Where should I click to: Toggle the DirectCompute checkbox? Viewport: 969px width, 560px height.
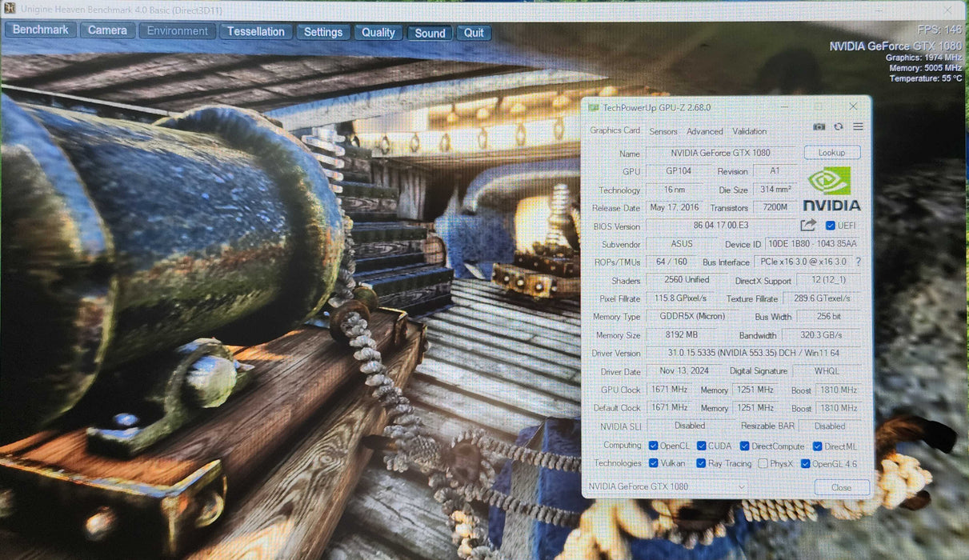tap(745, 446)
